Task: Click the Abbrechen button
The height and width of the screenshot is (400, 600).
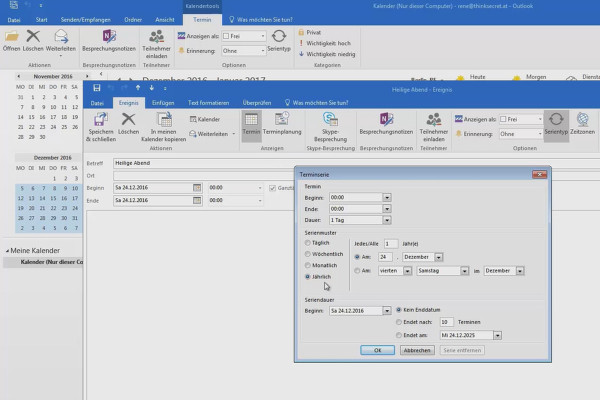Action: tap(417, 350)
